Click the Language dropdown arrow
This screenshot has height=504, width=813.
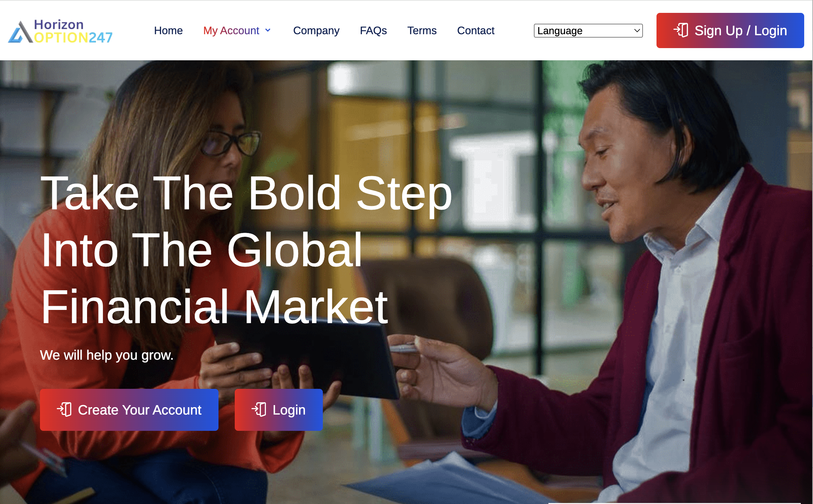click(637, 30)
